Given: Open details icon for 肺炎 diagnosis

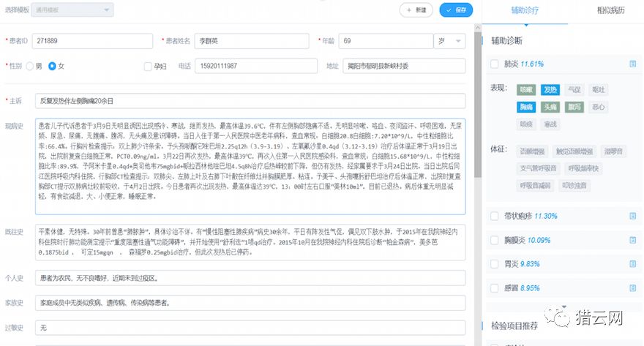Looking at the screenshot, I should click(632, 64).
